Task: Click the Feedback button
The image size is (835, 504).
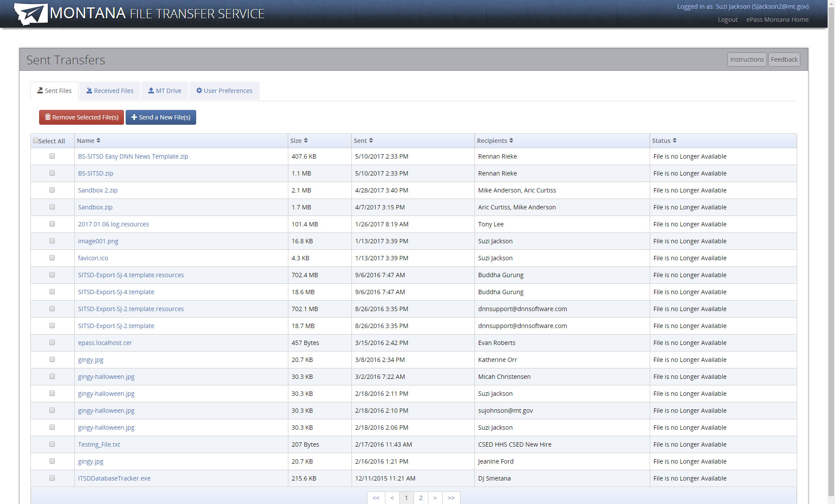Action: click(x=784, y=59)
